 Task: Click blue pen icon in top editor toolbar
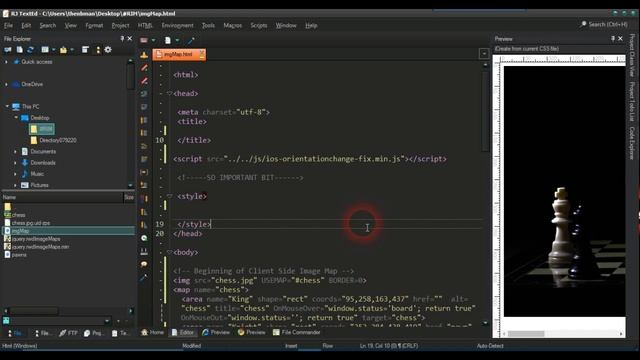pyautogui.click(x=191, y=40)
